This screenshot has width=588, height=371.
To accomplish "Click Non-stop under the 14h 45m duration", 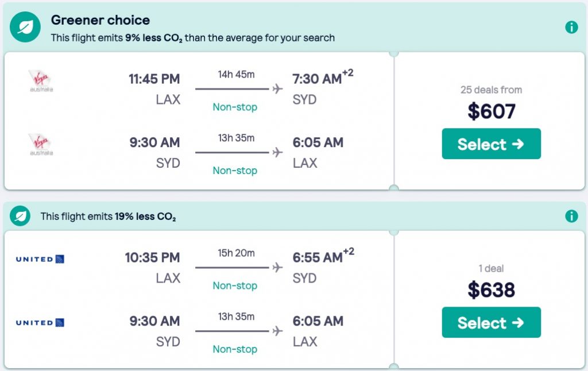I will click(235, 107).
